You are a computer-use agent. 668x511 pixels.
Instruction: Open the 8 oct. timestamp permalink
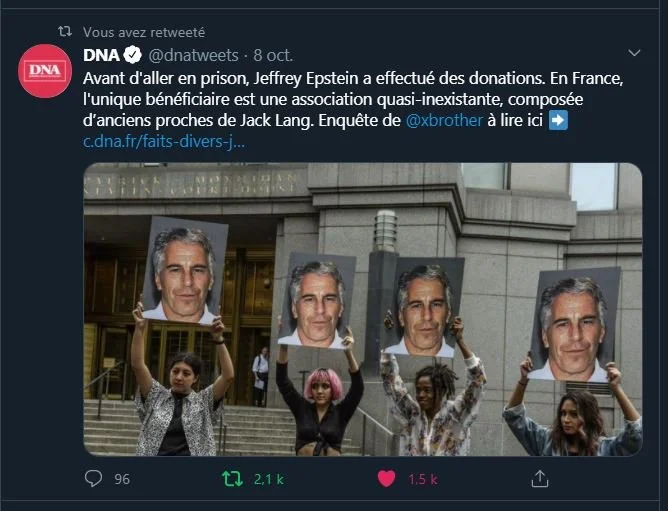pyautogui.click(x=273, y=55)
